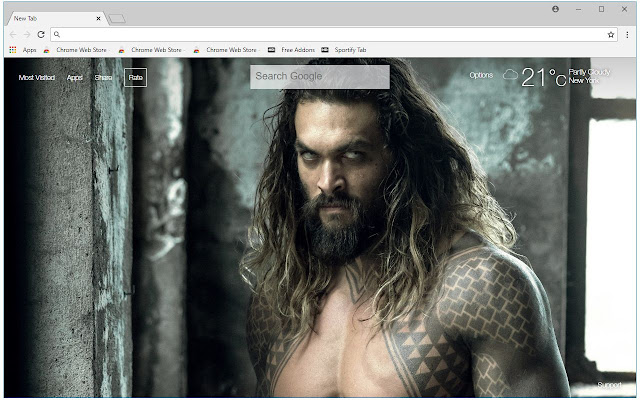This screenshot has width=640, height=400.
Task: Reload the page with the refresh icon
Action: tap(41, 35)
